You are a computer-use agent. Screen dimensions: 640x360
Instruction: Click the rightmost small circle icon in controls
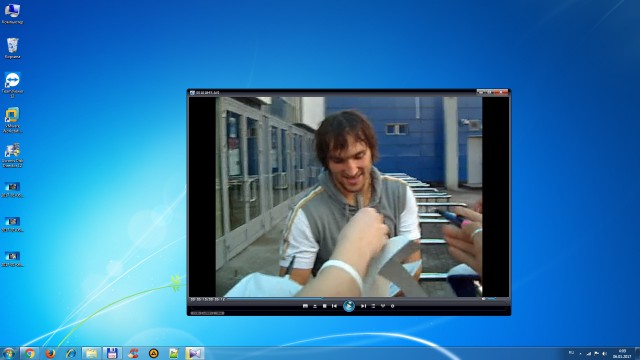pos(393,306)
